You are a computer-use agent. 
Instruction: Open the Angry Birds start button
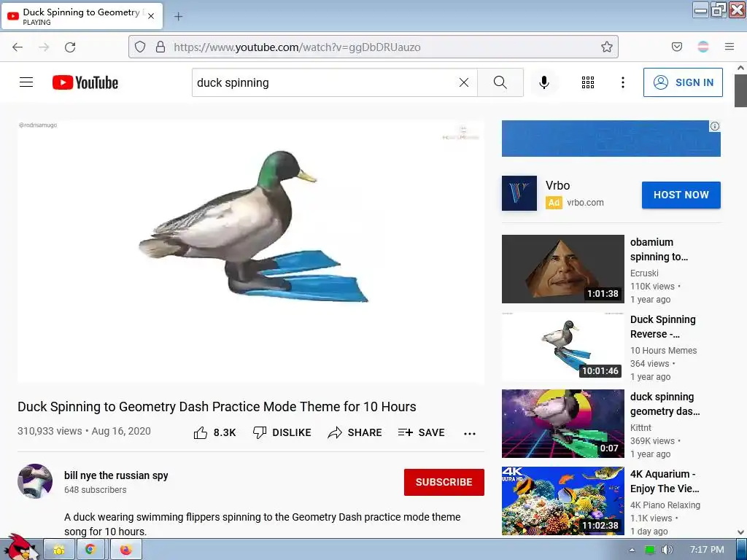[x=20, y=547]
